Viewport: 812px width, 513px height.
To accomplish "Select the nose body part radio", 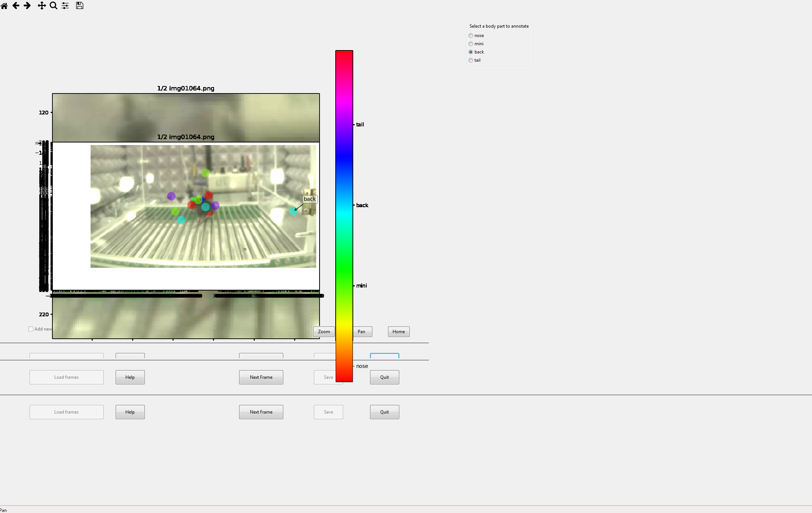I will point(471,36).
